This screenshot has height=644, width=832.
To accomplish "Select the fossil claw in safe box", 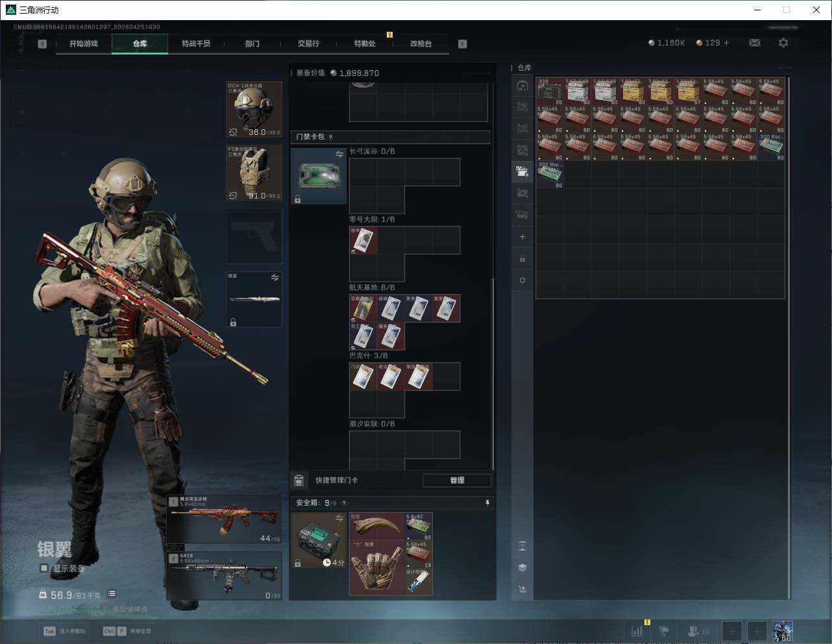I will 377,526.
